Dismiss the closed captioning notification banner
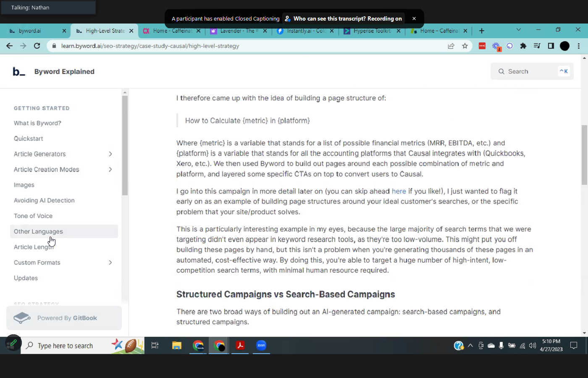This screenshot has width=588, height=378. (x=414, y=18)
